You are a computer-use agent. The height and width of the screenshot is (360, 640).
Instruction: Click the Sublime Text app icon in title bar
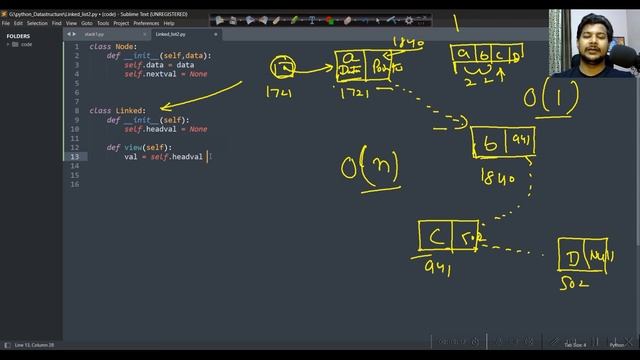(x=4, y=14)
